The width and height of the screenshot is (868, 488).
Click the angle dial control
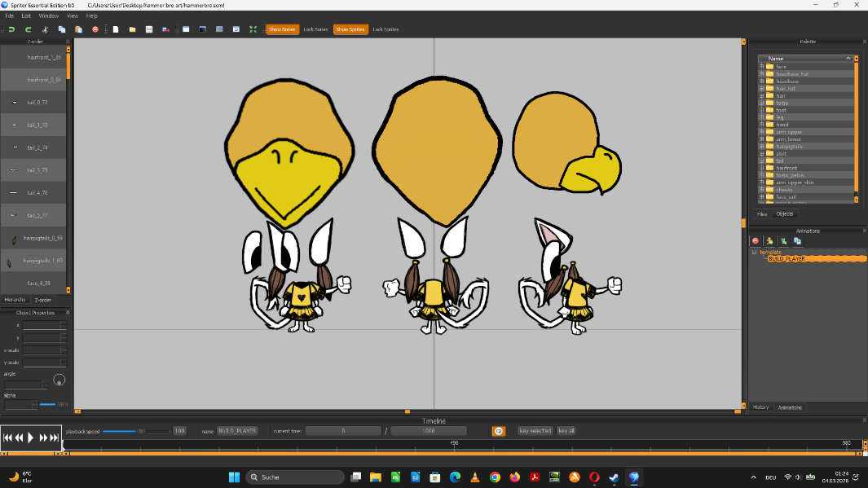(x=59, y=380)
